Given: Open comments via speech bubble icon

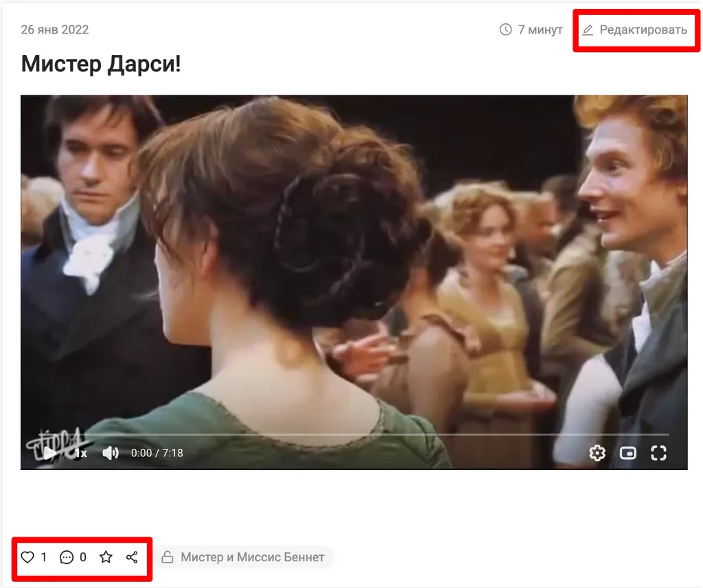Looking at the screenshot, I should pyautogui.click(x=67, y=557).
